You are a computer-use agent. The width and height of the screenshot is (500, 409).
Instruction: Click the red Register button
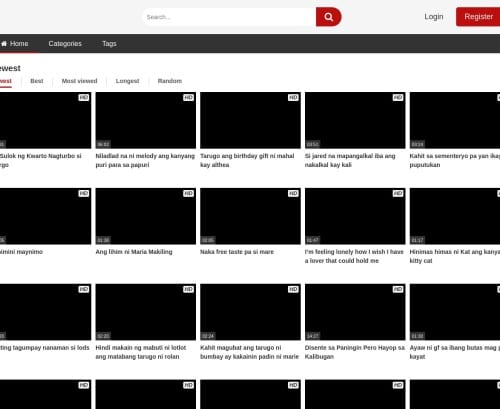click(478, 17)
